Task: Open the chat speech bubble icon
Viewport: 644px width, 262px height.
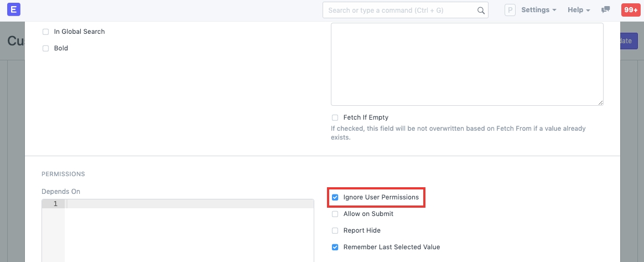Action: 606,10
